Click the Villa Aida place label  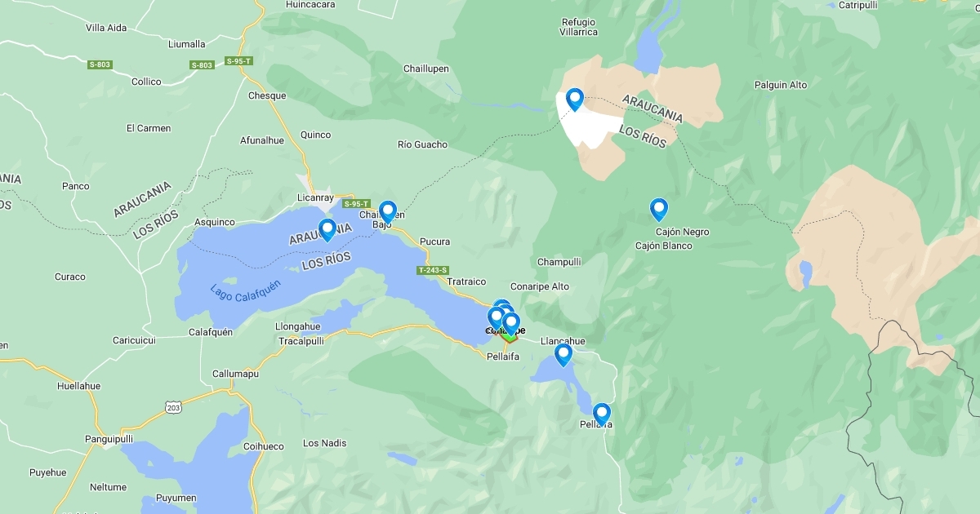pyautogui.click(x=106, y=28)
